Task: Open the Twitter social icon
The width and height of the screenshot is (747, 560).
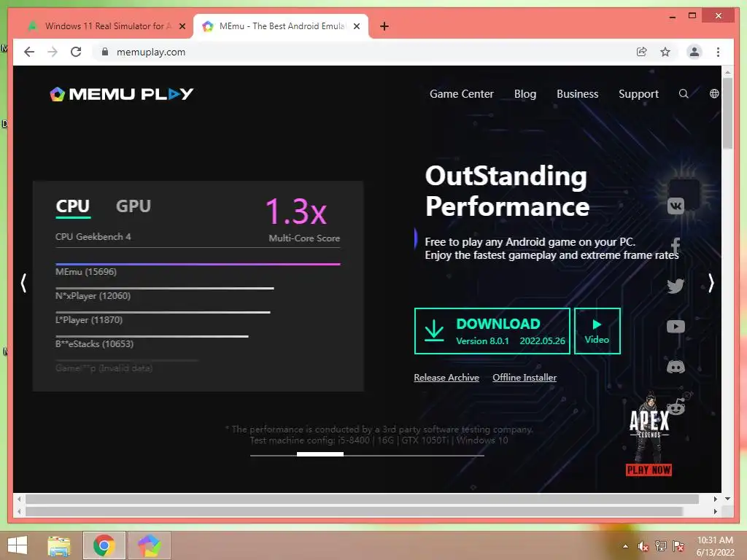Action: pos(676,286)
